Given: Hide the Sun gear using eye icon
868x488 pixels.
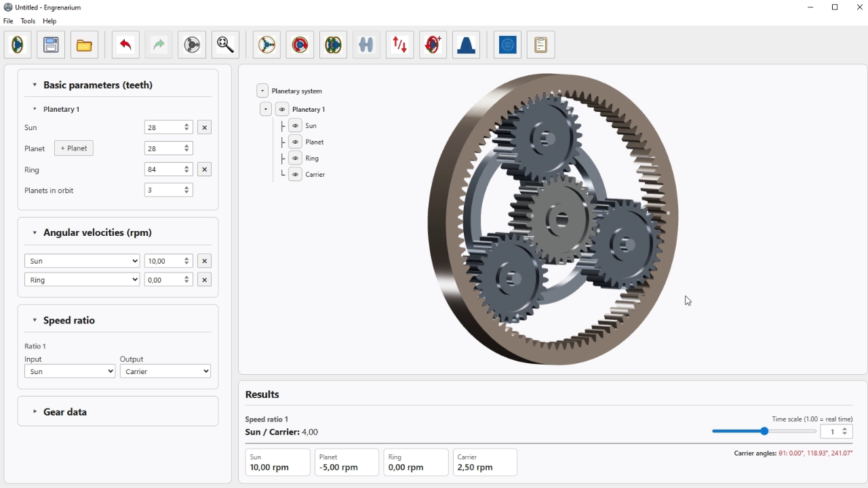Looking at the screenshot, I should click(x=295, y=125).
